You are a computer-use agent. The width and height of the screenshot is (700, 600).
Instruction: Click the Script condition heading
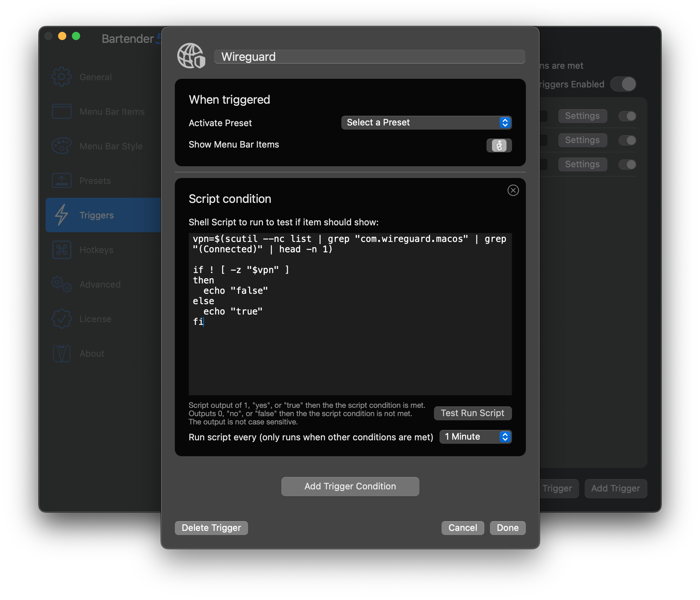click(x=230, y=199)
